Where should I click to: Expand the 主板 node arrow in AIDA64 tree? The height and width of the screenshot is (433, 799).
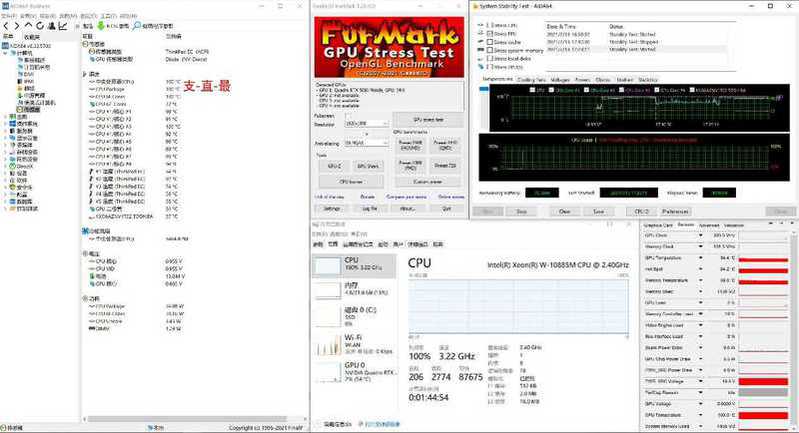[x=5, y=117]
